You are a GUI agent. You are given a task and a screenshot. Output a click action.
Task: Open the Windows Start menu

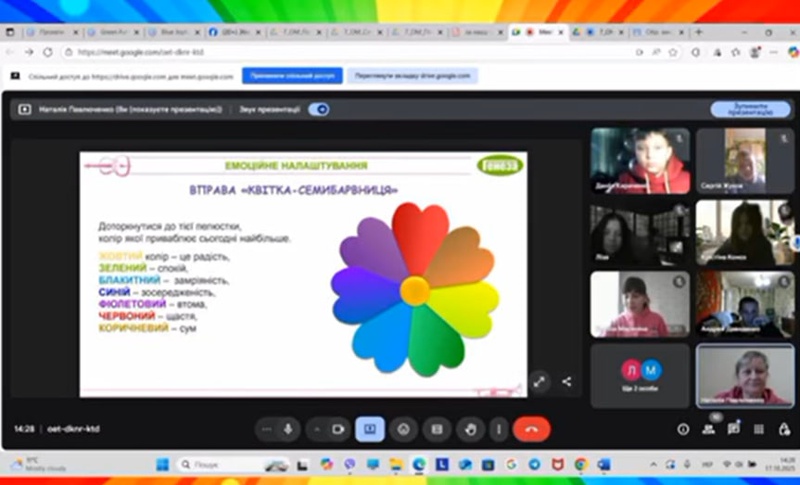[x=162, y=465]
